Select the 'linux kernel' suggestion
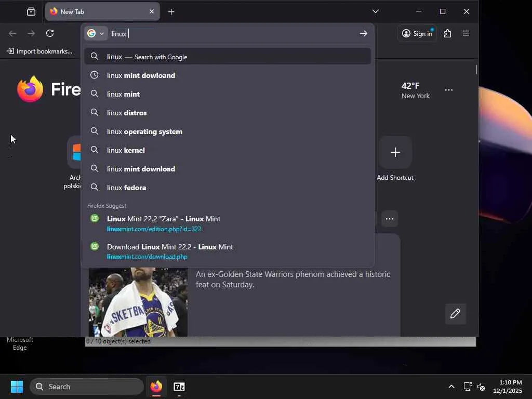 click(x=228, y=150)
